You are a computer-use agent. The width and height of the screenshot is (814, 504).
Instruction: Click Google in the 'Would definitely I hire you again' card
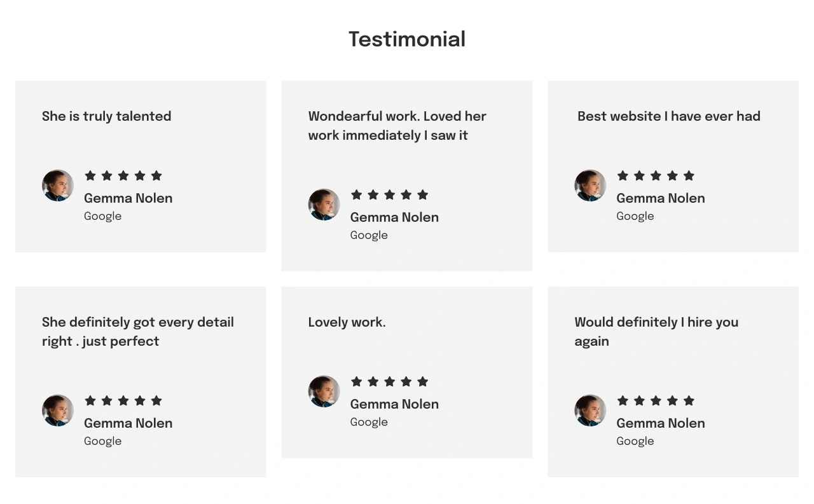tap(635, 441)
